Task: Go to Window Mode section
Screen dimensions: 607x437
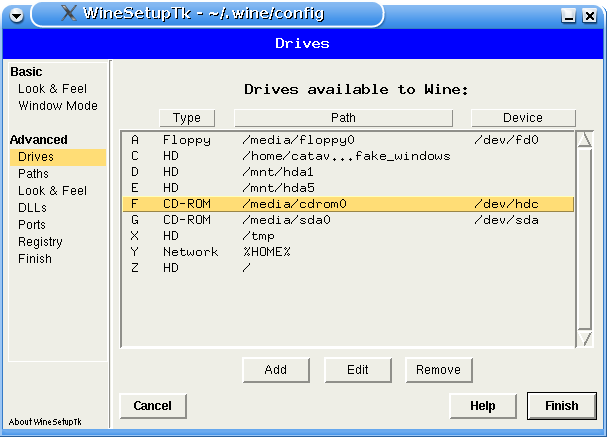Action: 58,106
